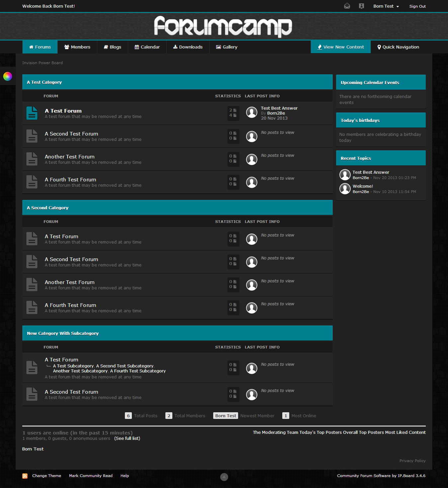This screenshot has width=448, height=488.
Task: Open the Calendar tab
Action: [147, 47]
